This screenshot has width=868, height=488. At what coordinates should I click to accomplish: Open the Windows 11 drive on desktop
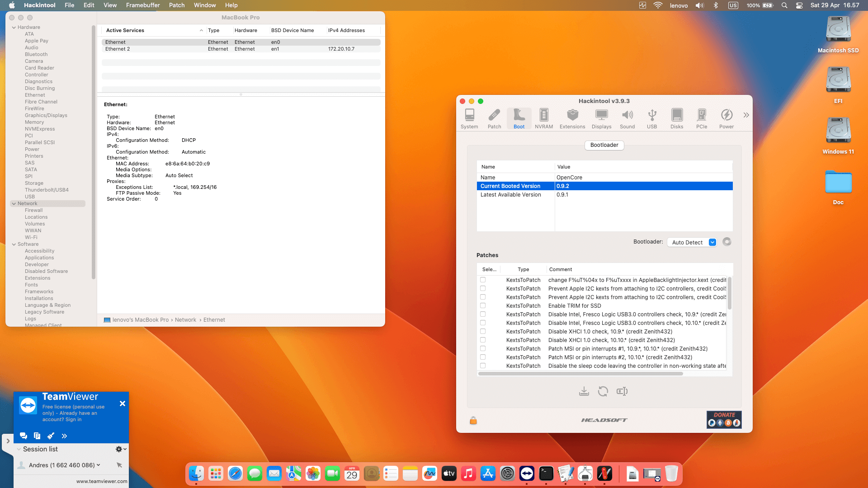click(838, 136)
